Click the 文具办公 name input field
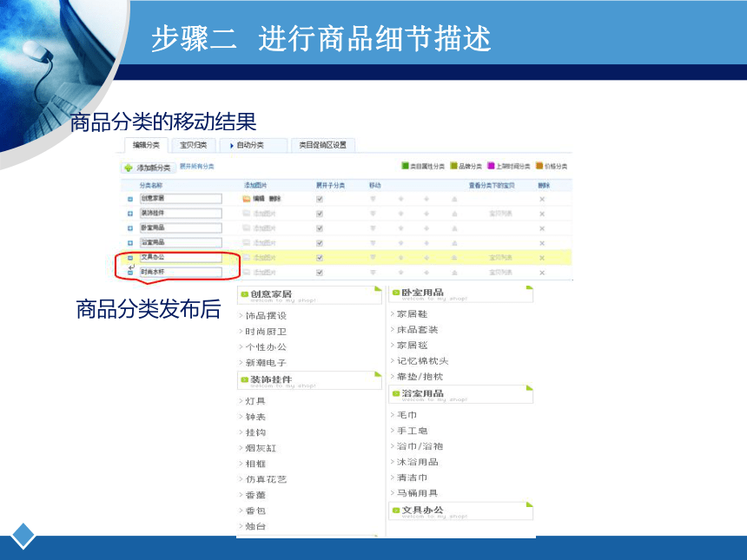The height and width of the screenshot is (560, 747). pyautogui.click(x=181, y=258)
